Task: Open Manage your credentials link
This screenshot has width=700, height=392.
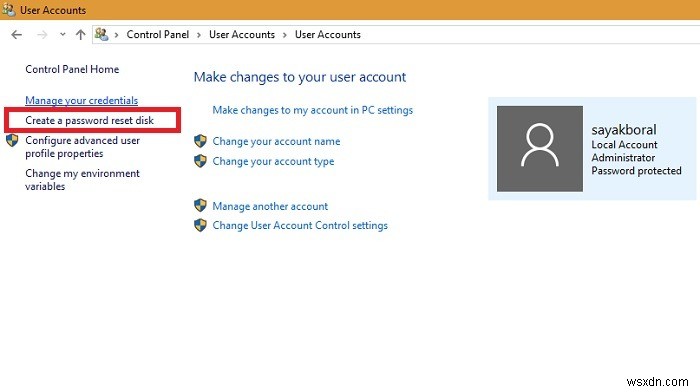Action: tap(81, 100)
